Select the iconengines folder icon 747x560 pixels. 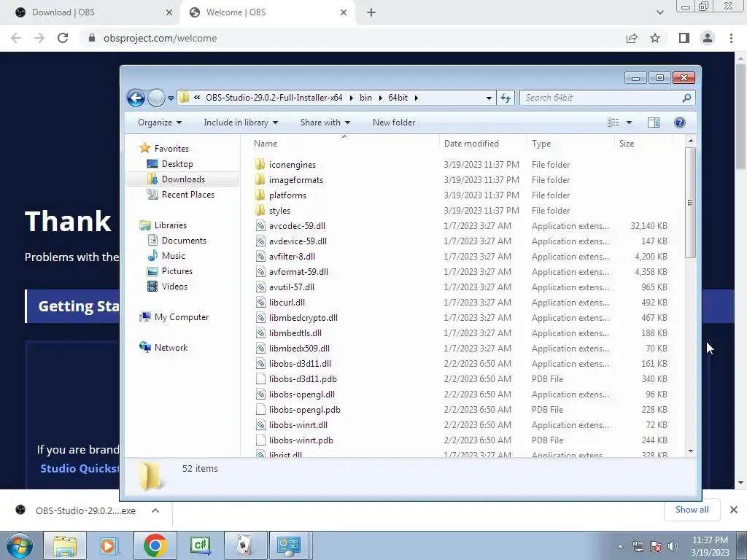coord(260,164)
